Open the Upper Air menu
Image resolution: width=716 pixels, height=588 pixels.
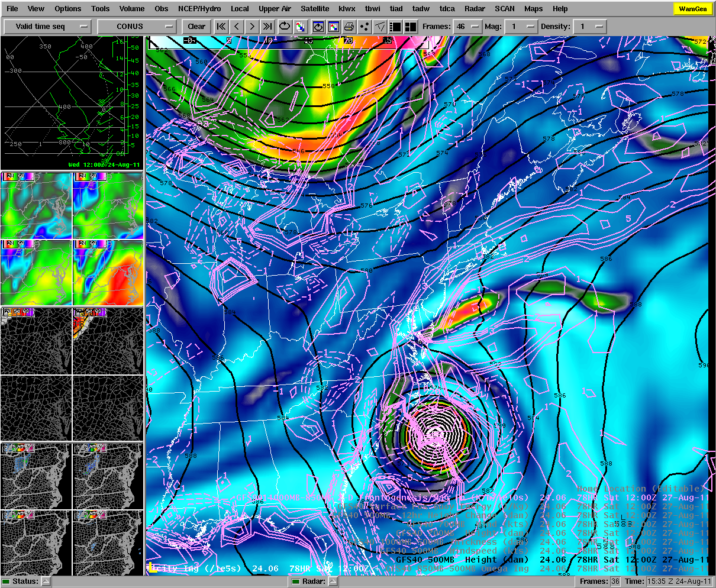[275, 9]
